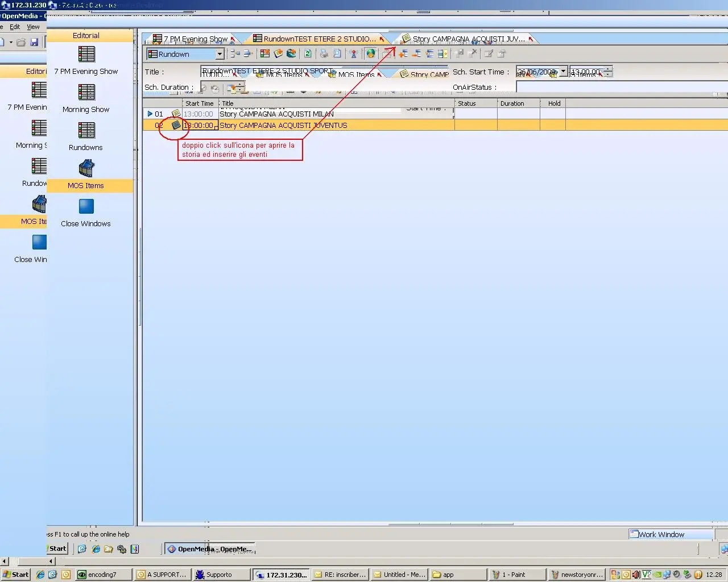Screen dimensions: 728x582
Task: Click the story icon in row 02
Action: coord(176,125)
